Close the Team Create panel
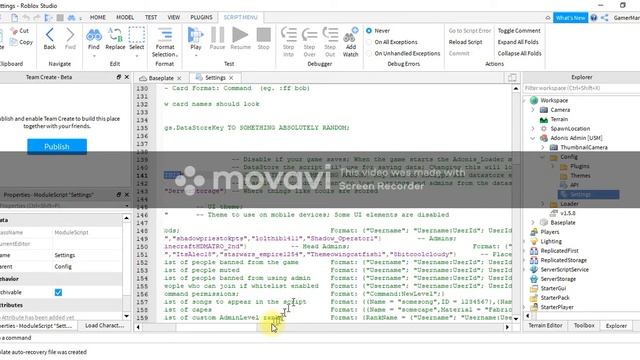640x360 pixels. click(x=127, y=77)
